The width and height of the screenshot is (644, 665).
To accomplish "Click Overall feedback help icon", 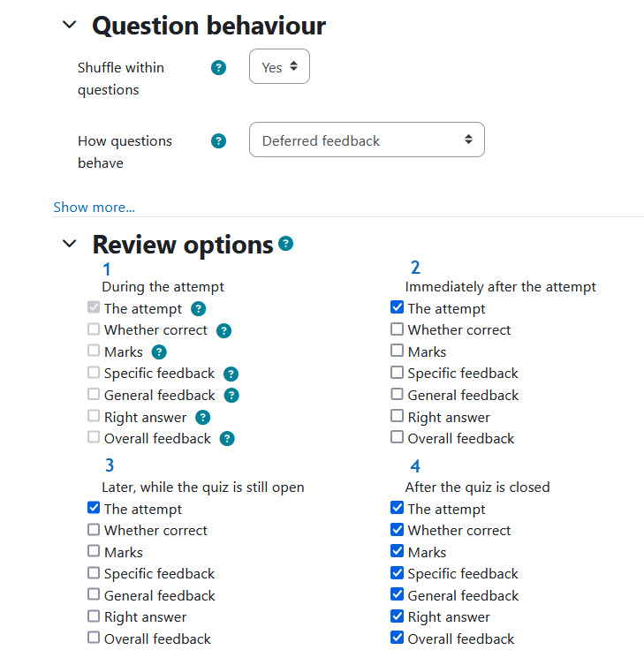I will coord(227,439).
